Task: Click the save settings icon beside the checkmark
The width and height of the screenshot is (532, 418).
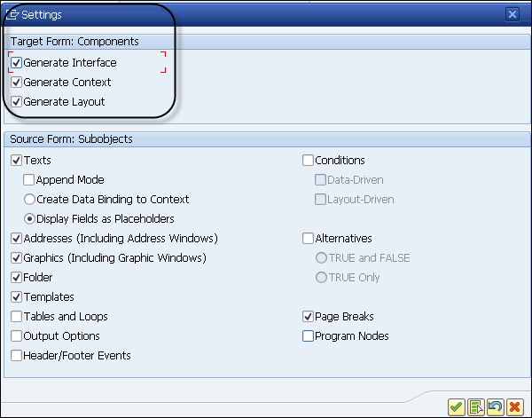Action: pyautogui.click(x=475, y=406)
